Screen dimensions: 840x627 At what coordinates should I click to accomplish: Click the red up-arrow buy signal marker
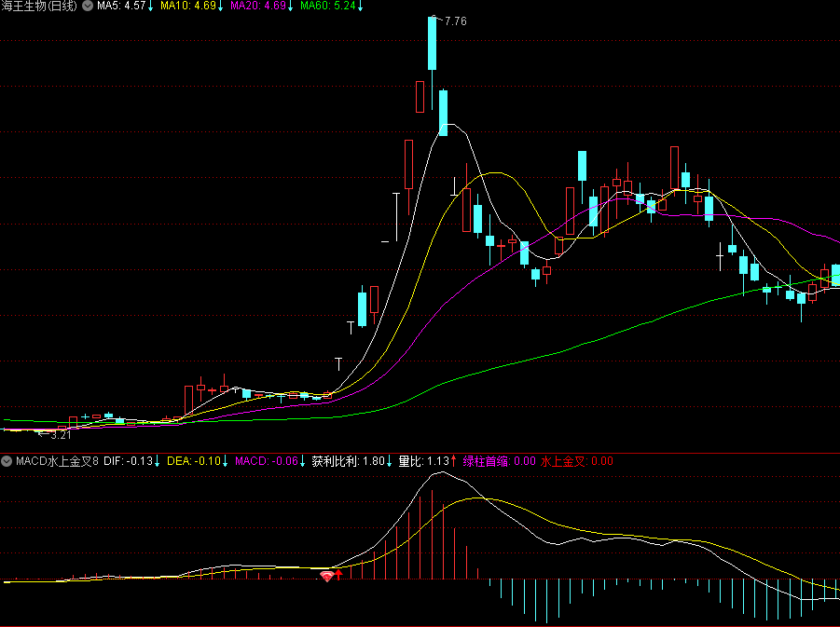tap(339, 576)
